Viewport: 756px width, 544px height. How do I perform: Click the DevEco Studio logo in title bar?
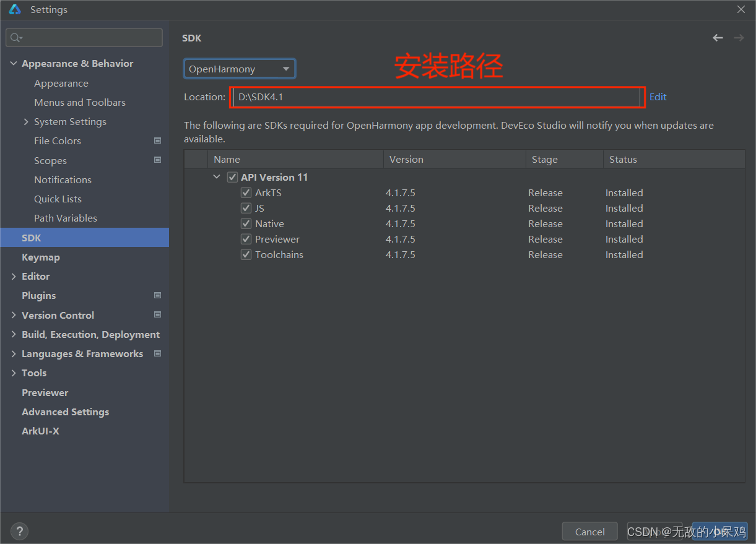tap(15, 9)
